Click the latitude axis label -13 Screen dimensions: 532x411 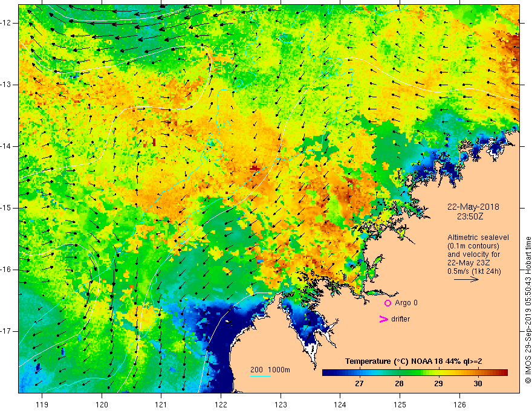pos(6,85)
